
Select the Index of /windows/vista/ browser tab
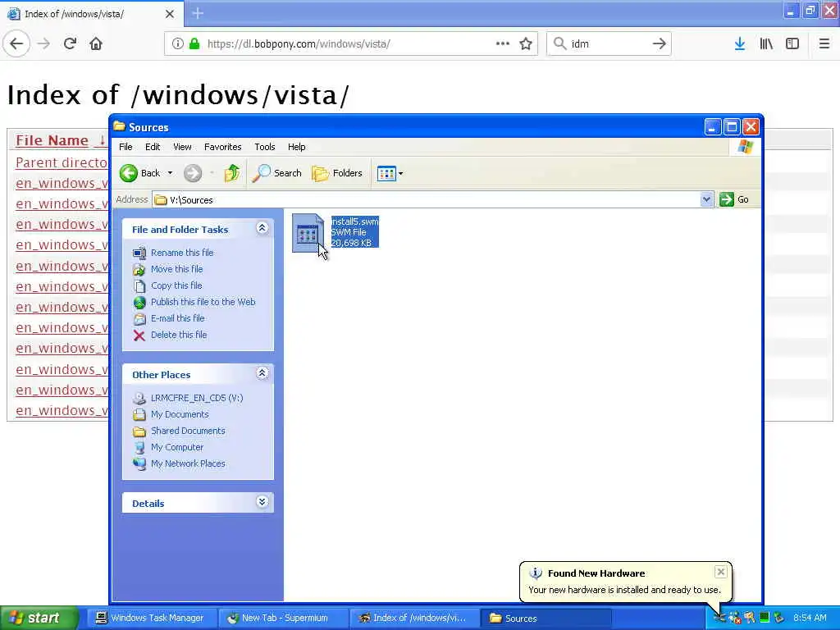tap(91, 14)
